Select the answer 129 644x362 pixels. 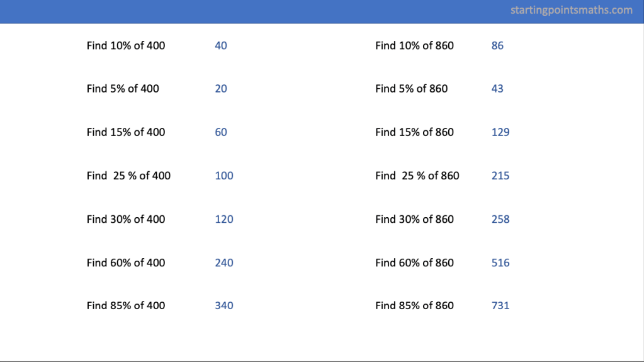(x=500, y=132)
